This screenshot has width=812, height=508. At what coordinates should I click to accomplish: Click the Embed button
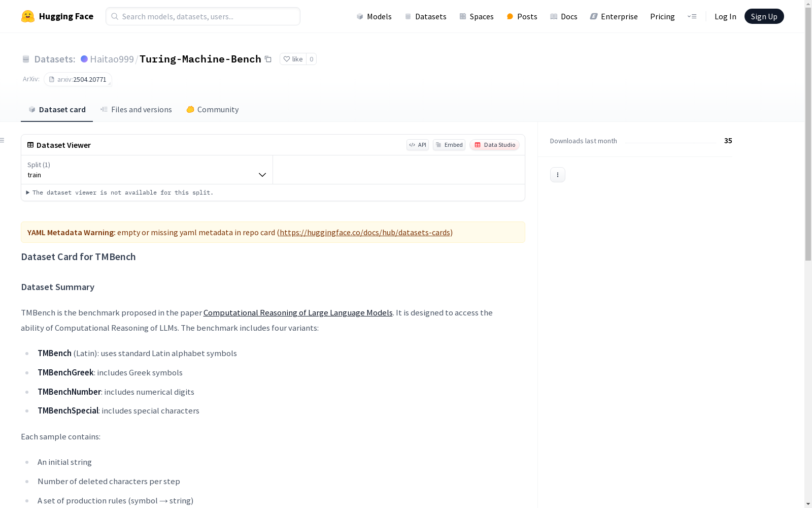449,145
